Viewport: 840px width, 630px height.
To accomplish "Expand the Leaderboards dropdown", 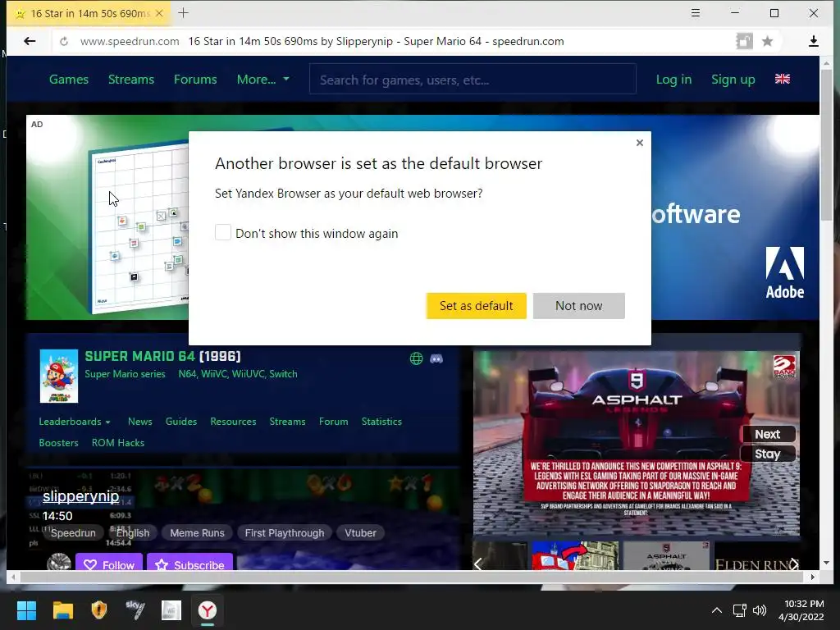I will 75,422.
